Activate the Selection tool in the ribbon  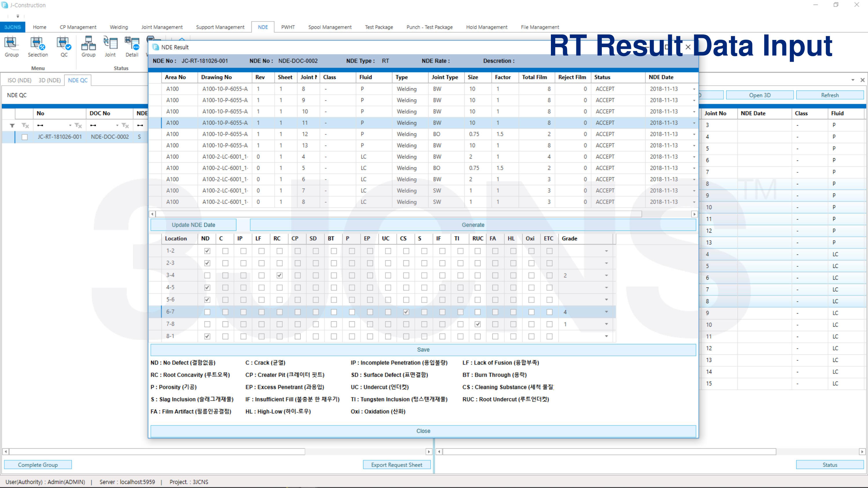coord(38,47)
